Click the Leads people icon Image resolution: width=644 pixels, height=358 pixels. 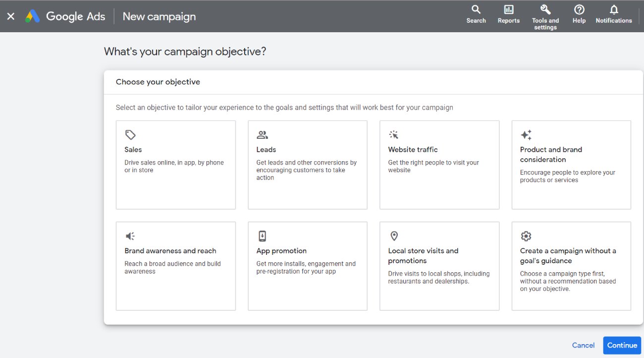(x=262, y=134)
